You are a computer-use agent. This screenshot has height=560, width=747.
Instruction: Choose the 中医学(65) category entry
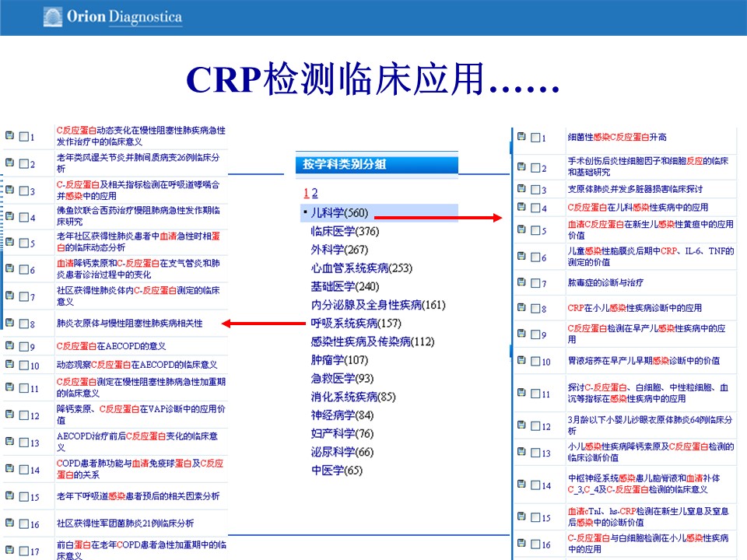[336, 470]
